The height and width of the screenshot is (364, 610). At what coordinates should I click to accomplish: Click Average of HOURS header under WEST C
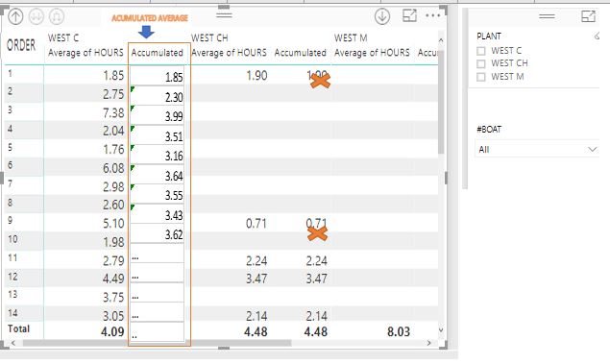click(x=85, y=53)
